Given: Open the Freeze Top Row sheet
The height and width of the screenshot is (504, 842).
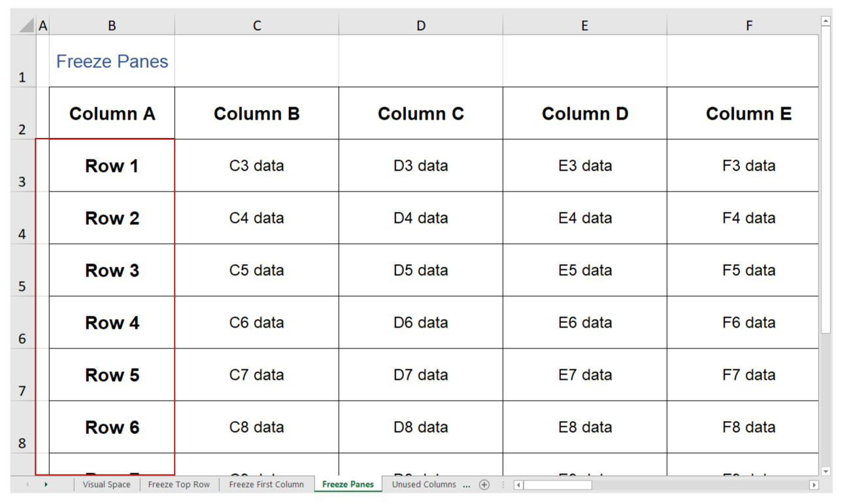Looking at the screenshot, I should [178, 484].
